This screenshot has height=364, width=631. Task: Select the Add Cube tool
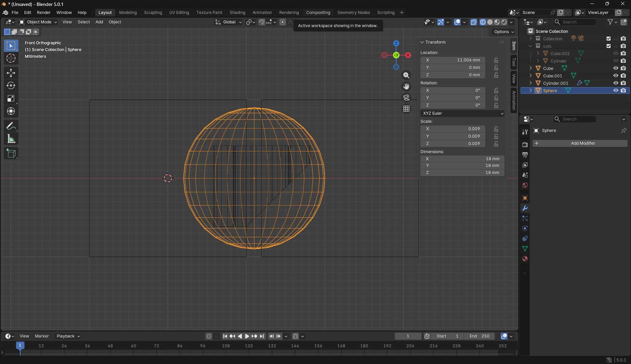[x=11, y=153]
